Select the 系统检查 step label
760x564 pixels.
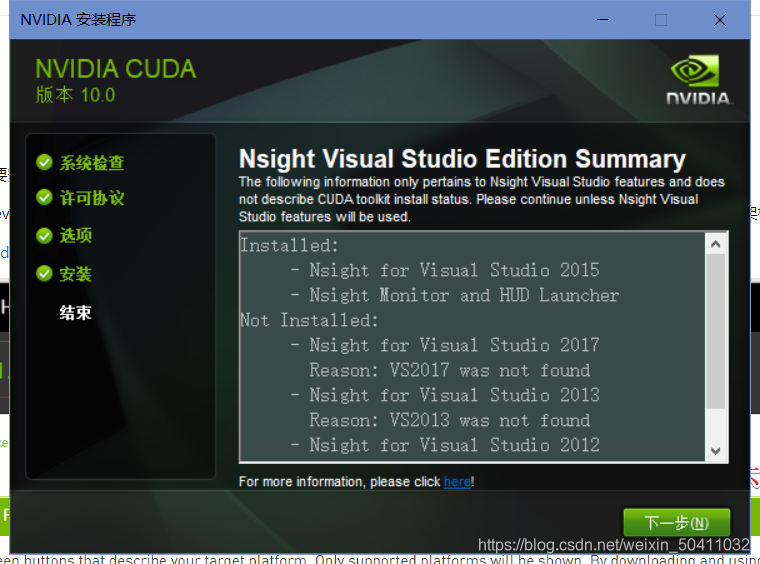tap(92, 163)
